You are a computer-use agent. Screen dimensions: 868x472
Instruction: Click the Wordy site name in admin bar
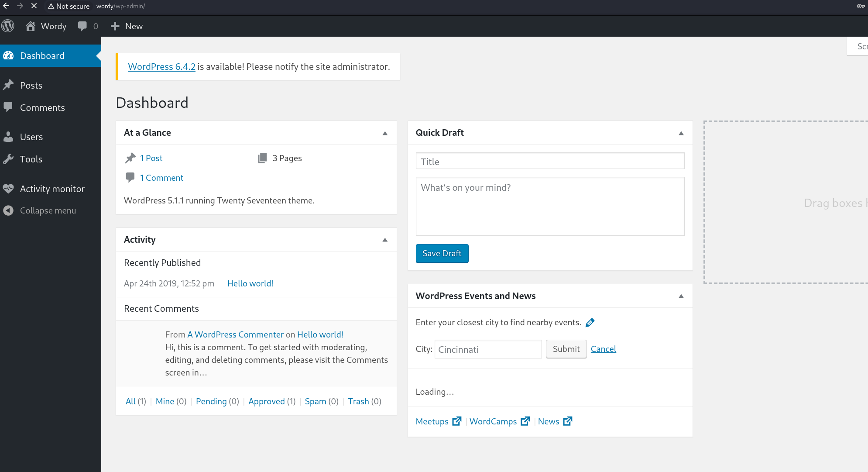click(x=54, y=26)
